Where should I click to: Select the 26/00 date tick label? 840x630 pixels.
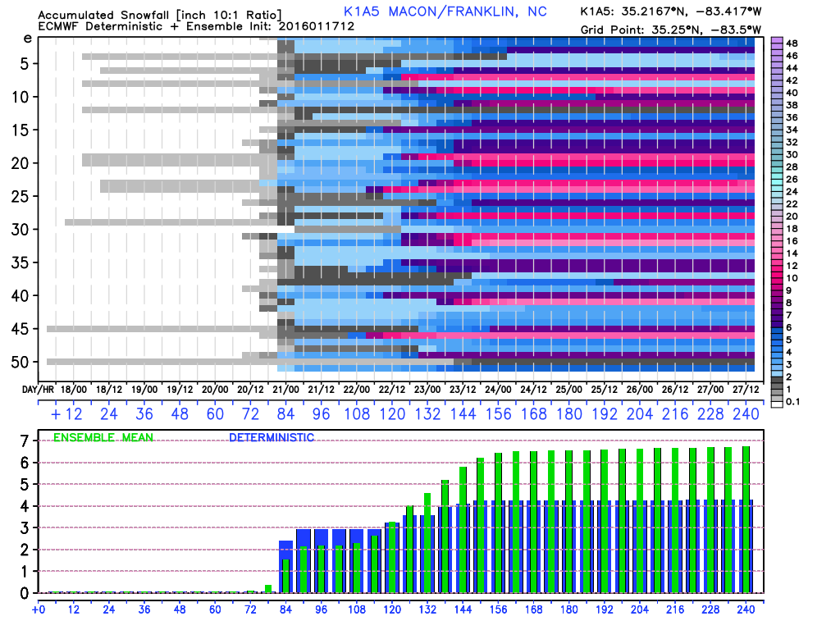click(639, 390)
